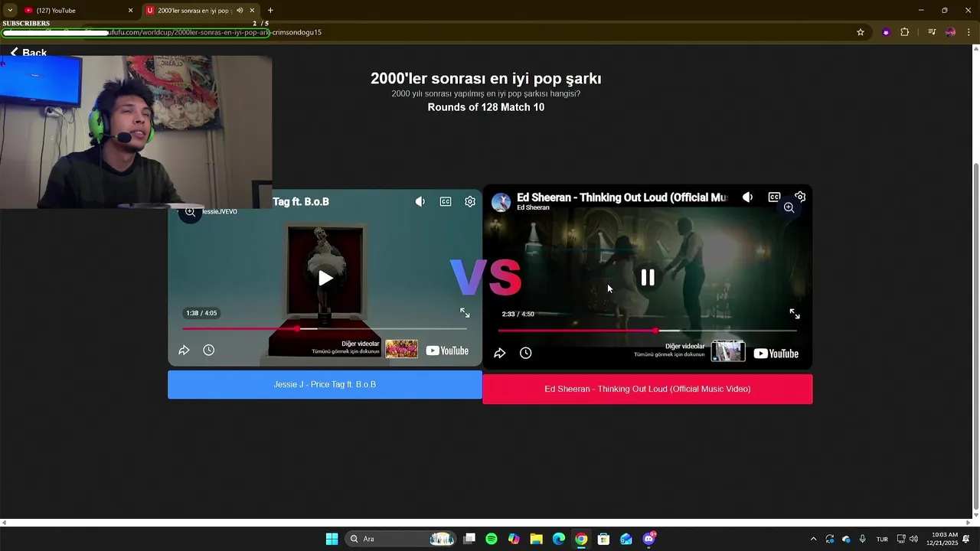The width and height of the screenshot is (980, 551).
Task: Open the Chrome three-dot menu
Action: pos(969,32)
